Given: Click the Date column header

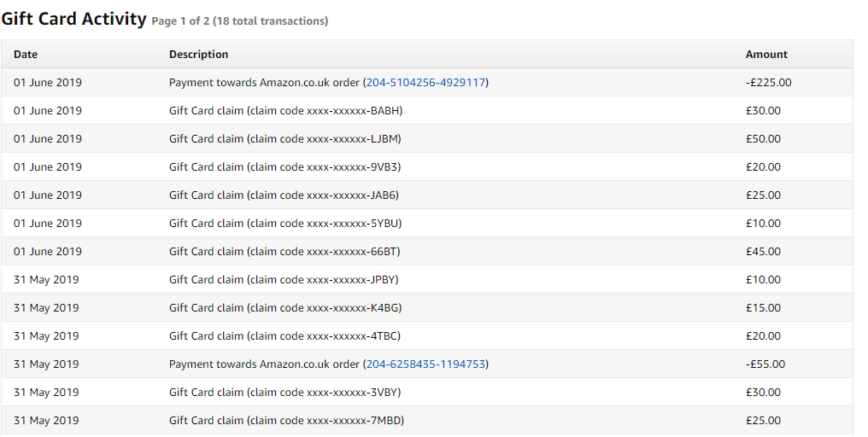Looking at the screenshot, I should click(x=26, y=55).
